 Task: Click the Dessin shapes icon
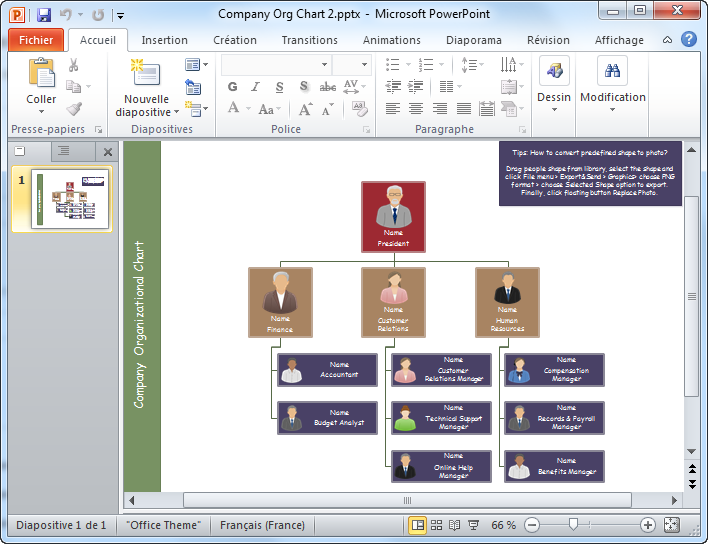point(554,71)
